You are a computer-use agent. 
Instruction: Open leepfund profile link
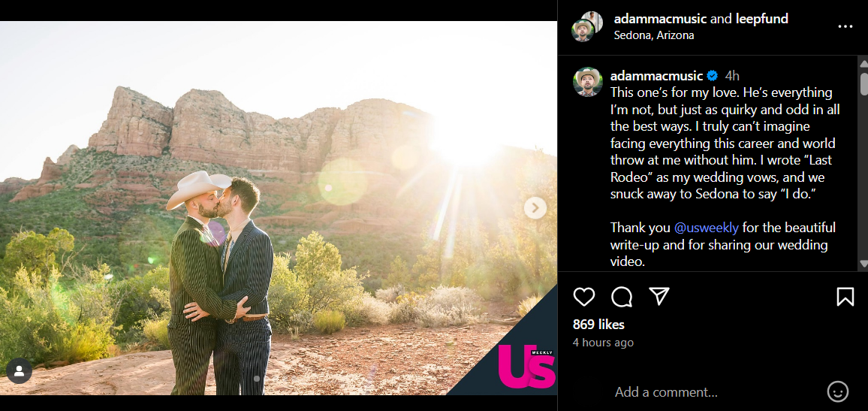[761, 19]
